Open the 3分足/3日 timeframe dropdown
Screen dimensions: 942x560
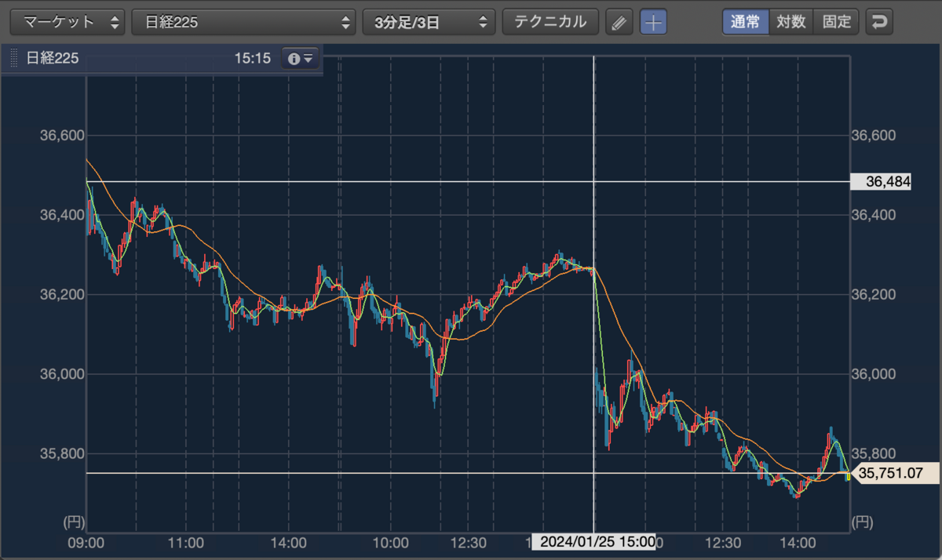[x=429, y=22]
